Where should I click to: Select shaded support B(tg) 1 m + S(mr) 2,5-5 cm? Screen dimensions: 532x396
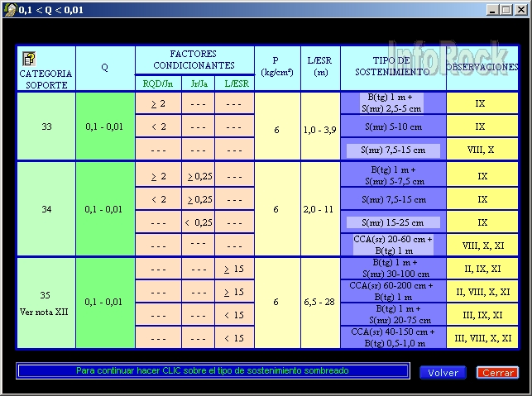click(393, 103)
